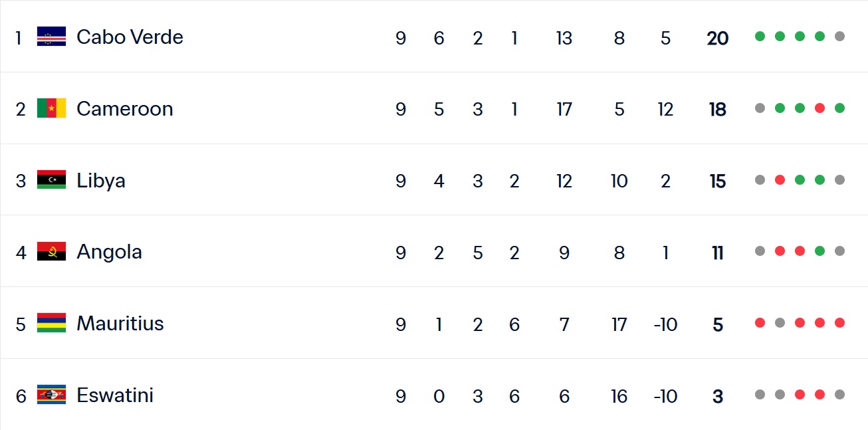Select the Eswatini team name
The image size is (868, 430).
[x=114, y=395]
